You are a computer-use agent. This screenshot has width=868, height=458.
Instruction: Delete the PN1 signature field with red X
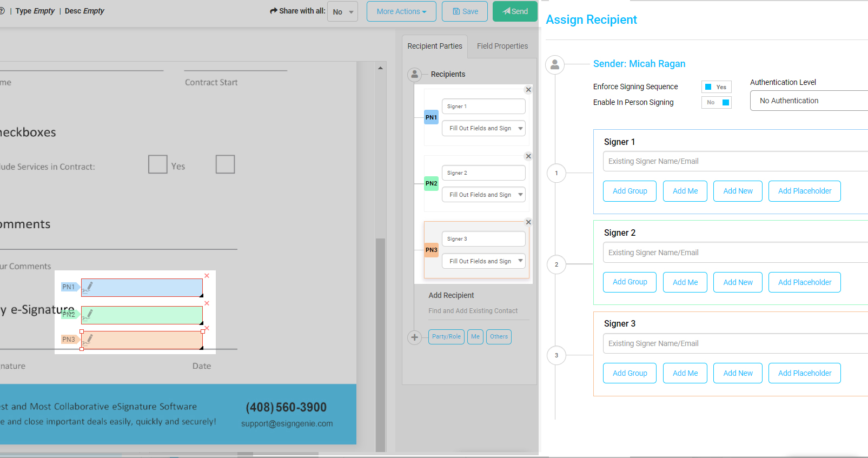coord(207,276)
